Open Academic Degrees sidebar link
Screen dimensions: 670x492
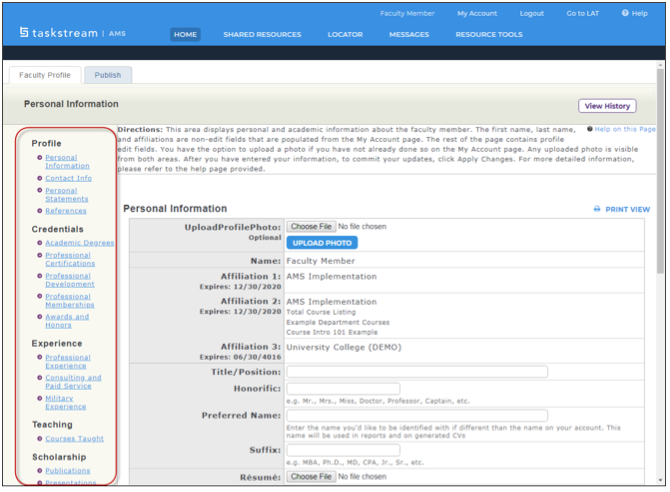coord(79,243)
